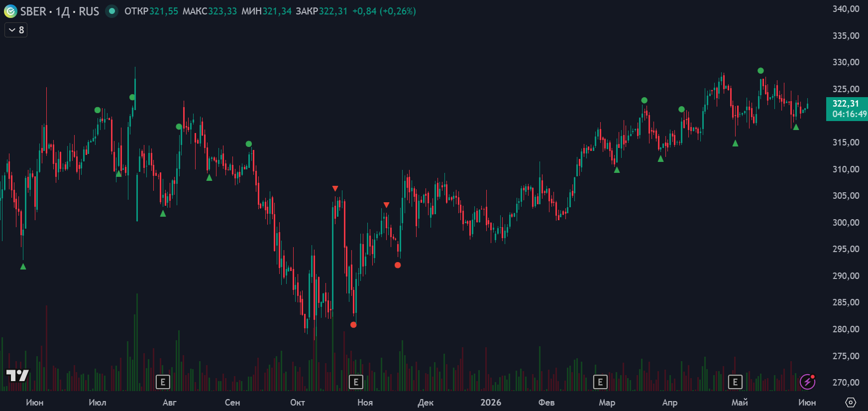Click the Авг time axis label
Viewport: 868px width, 411px height.
(x=169, y=403)
